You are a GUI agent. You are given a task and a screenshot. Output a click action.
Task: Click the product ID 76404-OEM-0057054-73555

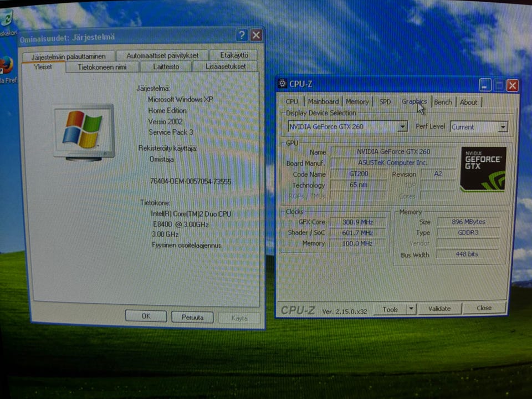pyautogui.click(x=190, y=182)
